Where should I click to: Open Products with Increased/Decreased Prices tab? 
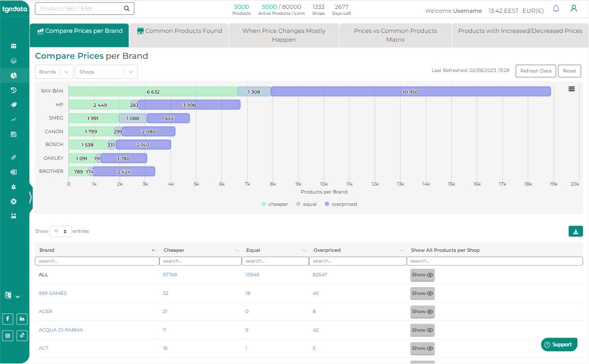pos(520,35)
